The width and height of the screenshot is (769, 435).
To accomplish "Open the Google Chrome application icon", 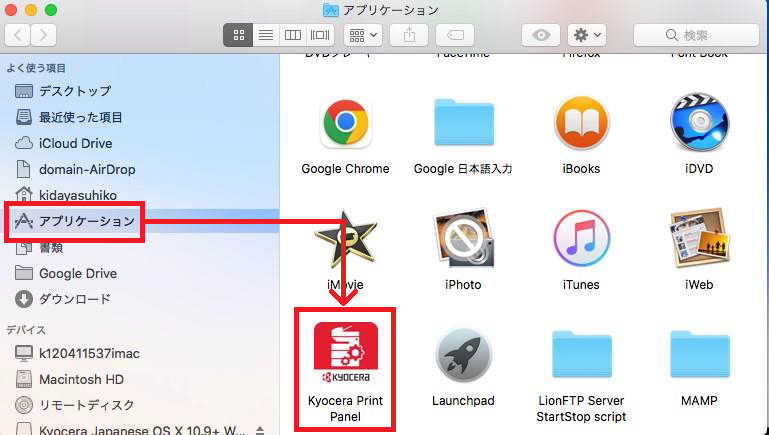I will click(345, 124).
